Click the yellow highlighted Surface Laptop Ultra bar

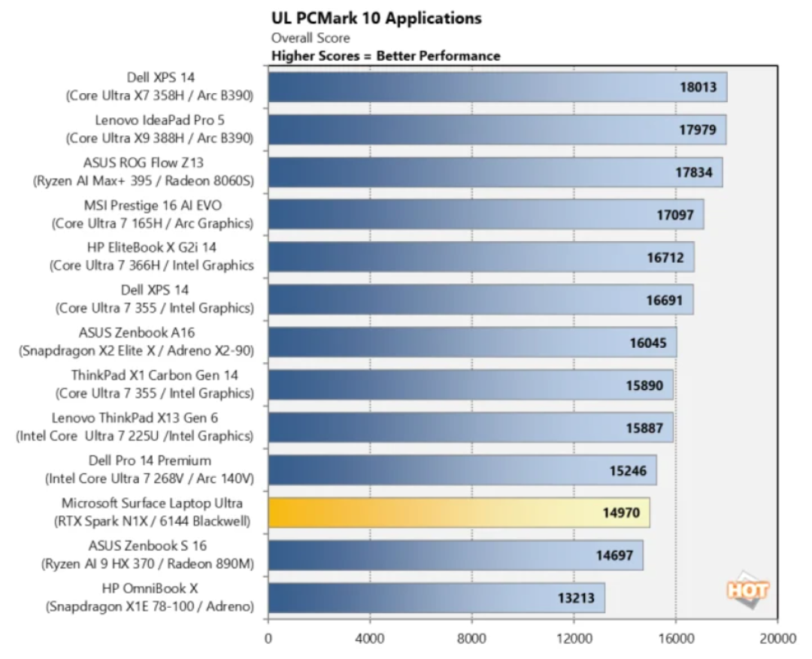[x=459, y=513]
